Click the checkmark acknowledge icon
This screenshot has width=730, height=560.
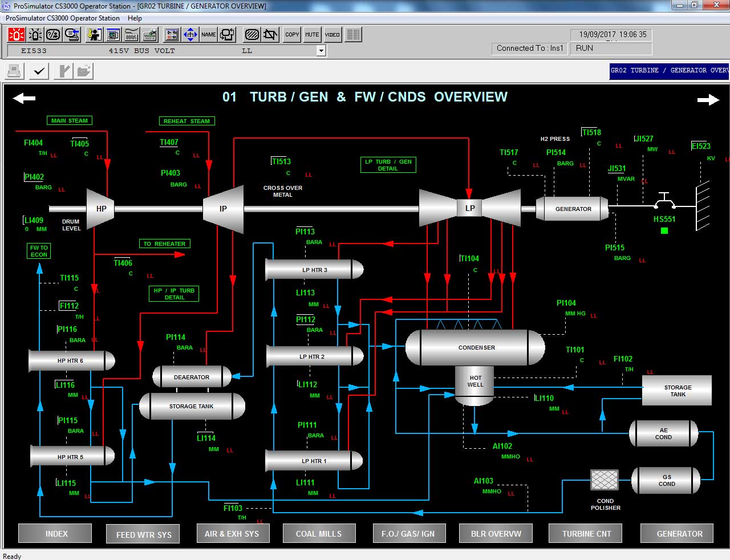coord(39,71)
